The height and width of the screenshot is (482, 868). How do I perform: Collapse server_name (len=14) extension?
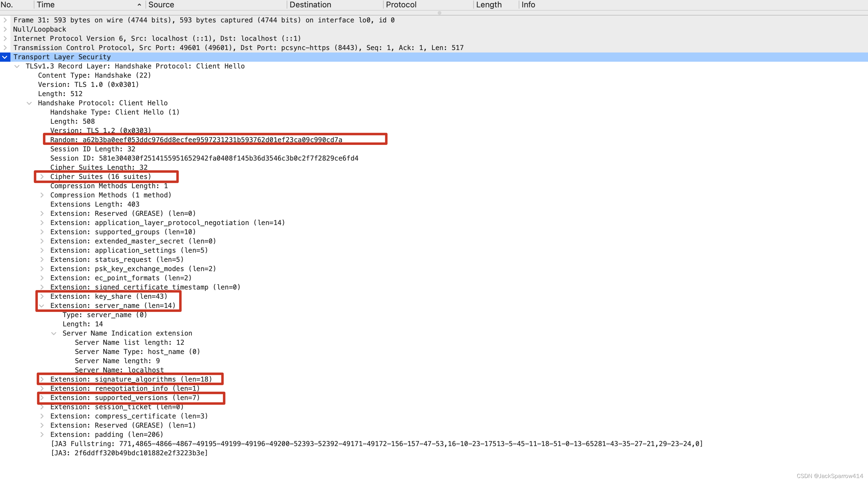coord(42,306)
